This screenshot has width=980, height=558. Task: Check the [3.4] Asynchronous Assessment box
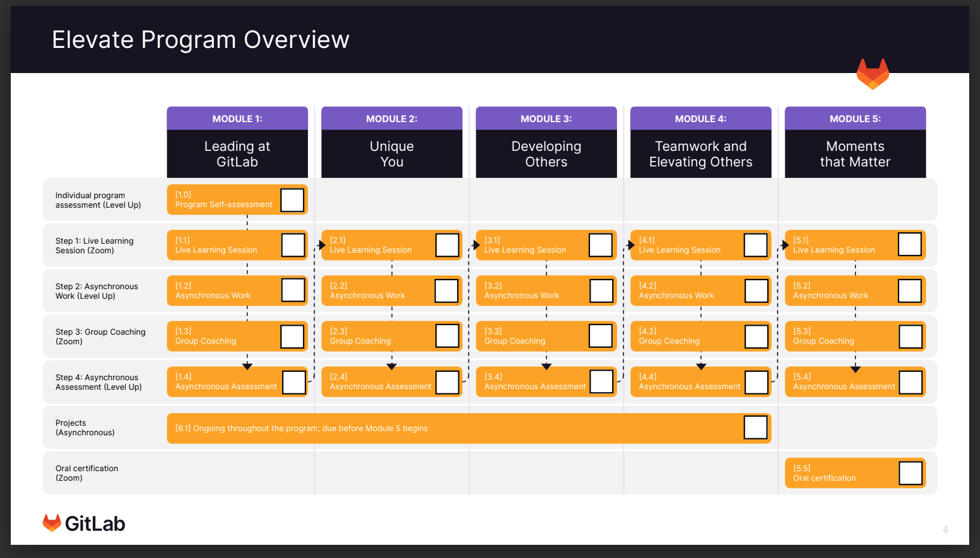point(601,381)
